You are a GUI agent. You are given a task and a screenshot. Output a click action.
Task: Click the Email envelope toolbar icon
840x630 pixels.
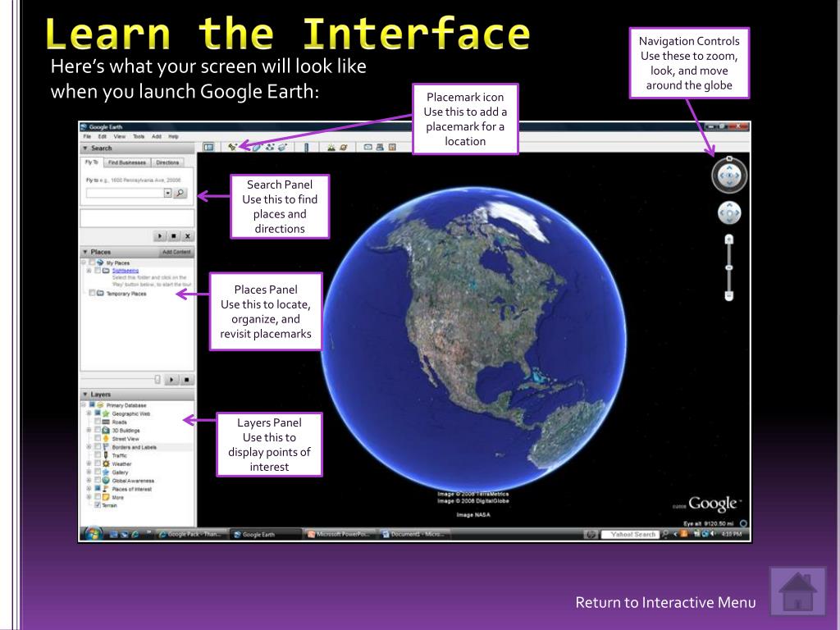367,148
